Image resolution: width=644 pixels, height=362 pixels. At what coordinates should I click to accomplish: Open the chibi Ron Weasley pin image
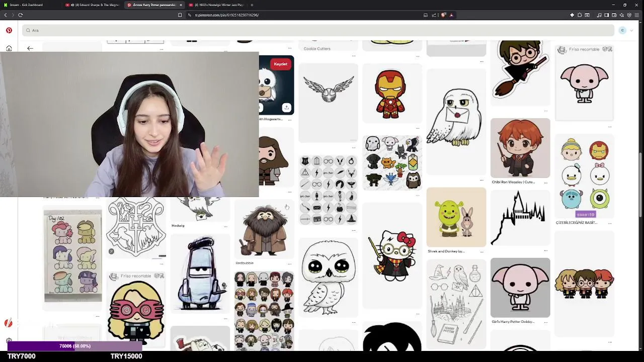[x=520, y=148]
